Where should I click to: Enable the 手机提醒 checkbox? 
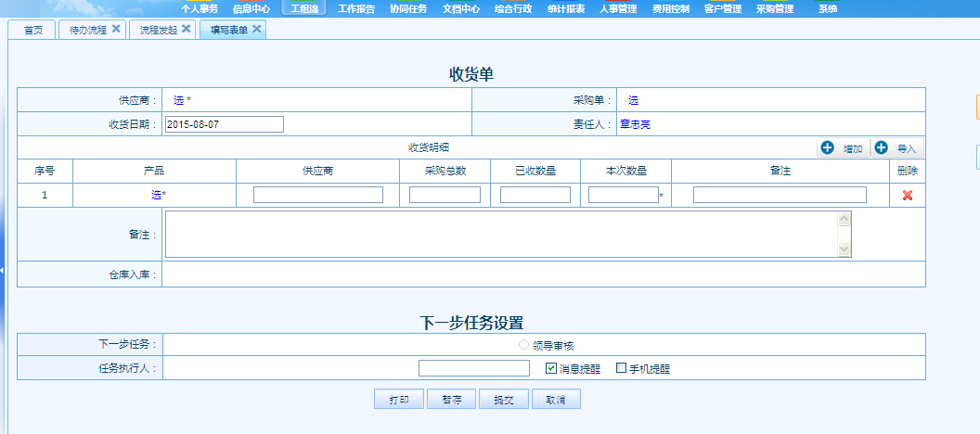click(622, 368)
